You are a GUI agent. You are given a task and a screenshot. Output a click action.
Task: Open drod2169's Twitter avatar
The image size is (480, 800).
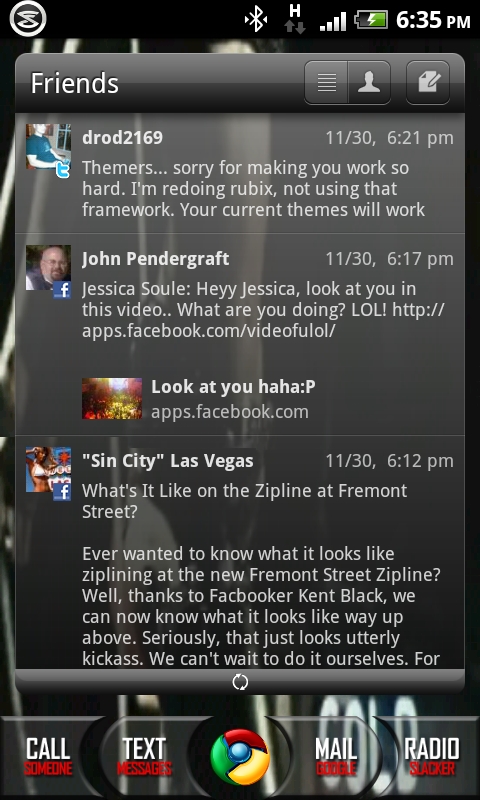tap(48, 150)
